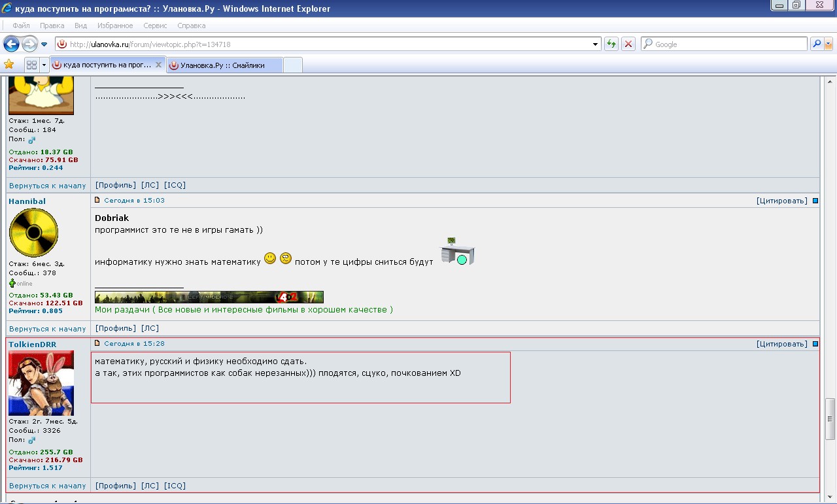Quote Hannibal's post with [Цитировать]

tap(782, 201)
